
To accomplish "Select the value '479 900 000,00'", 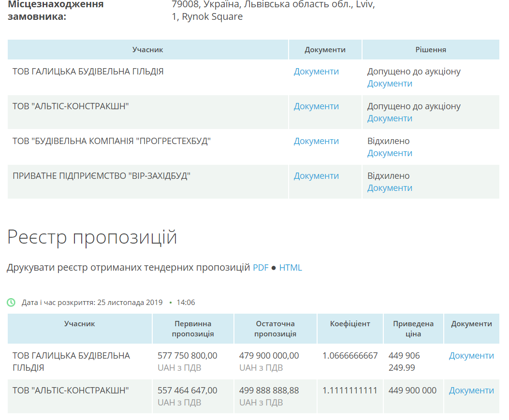I will pos(269,356).
